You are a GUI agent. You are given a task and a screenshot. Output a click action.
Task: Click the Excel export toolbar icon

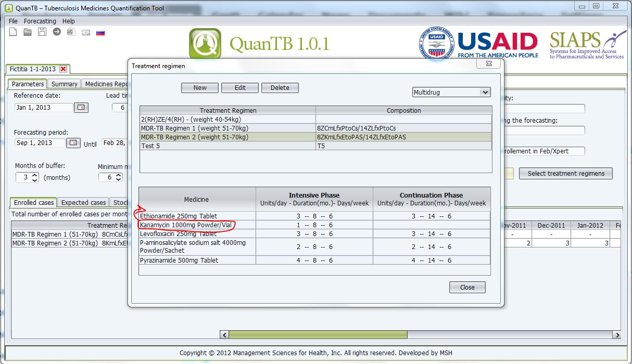coord(71,32)
